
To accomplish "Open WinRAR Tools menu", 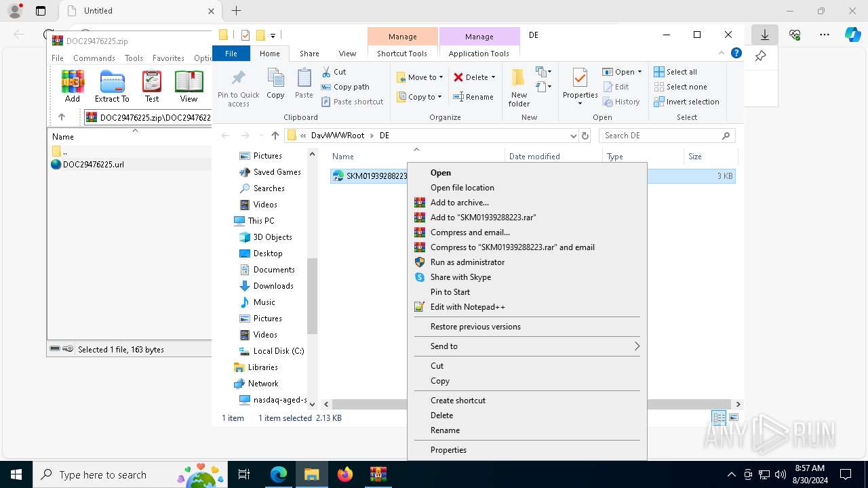I will [134, 58].
